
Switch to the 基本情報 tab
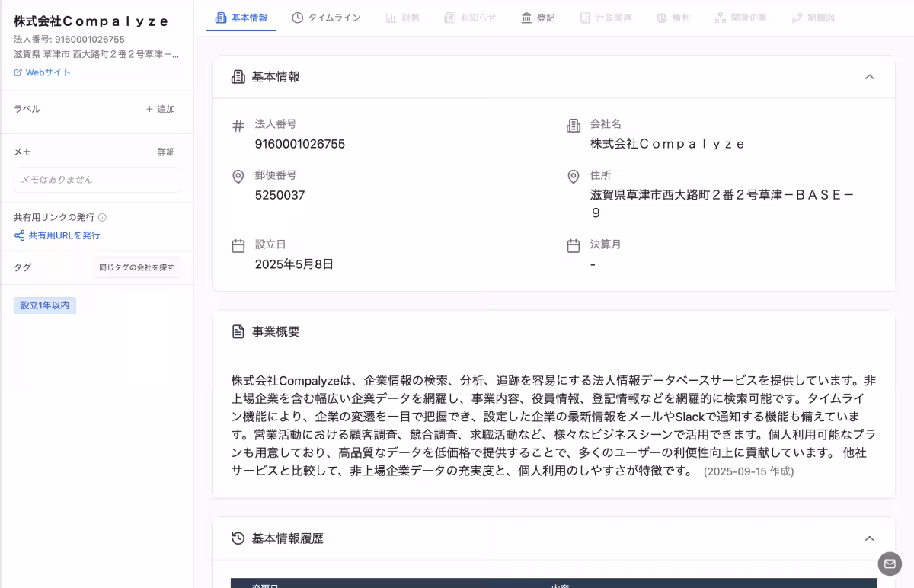(241, 18)
